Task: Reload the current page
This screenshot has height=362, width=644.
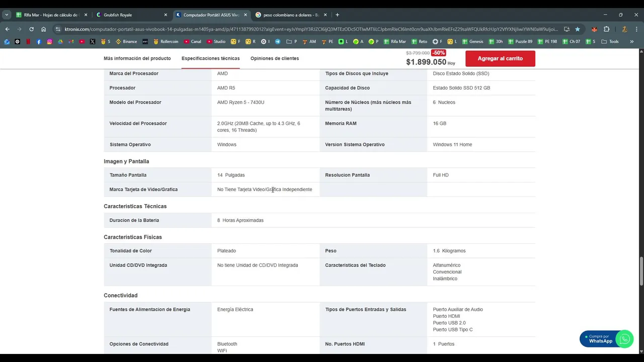Action: (x=31, y=29)
